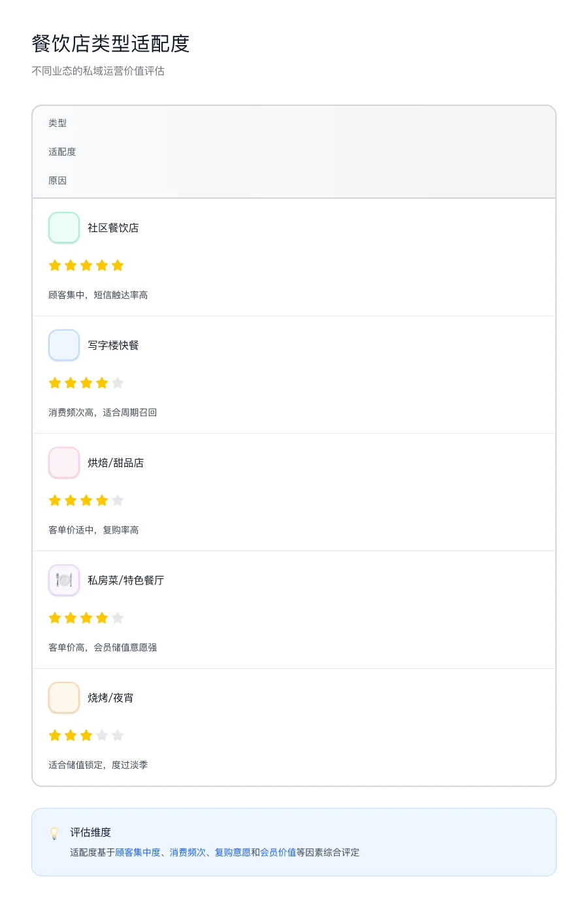The width and height of the screenshot is (588, 908).
Task: Click the 适配度 column header
Action: coord(62,152)
